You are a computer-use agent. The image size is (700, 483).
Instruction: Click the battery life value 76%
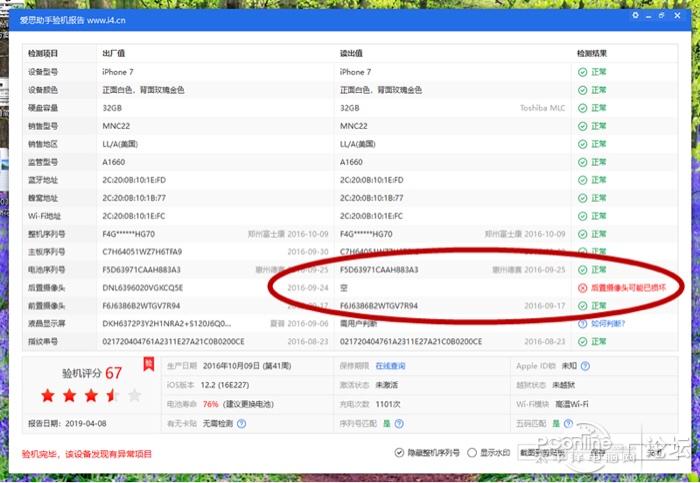(x=211, y=404)
